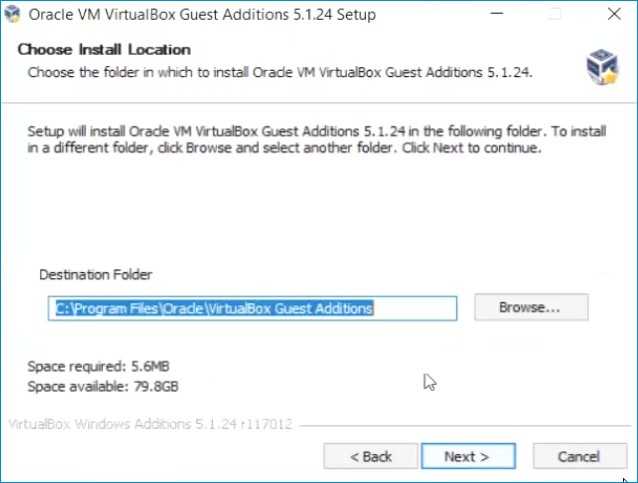The image size is (638, 483).
Task: Click the 'Choose the folder in which' subheading
Action: point(280,72)
